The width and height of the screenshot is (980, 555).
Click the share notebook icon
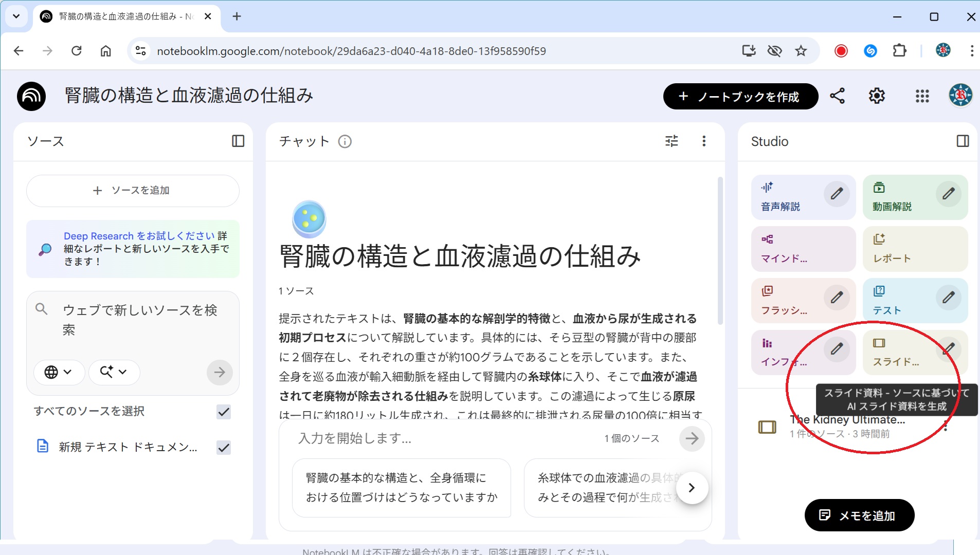pos(837,96)
